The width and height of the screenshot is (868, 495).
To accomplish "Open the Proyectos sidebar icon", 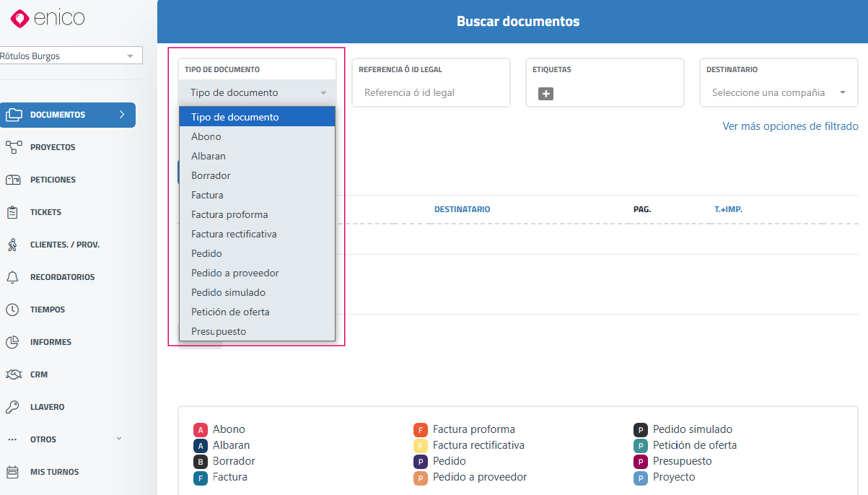I will click(13, 147).
